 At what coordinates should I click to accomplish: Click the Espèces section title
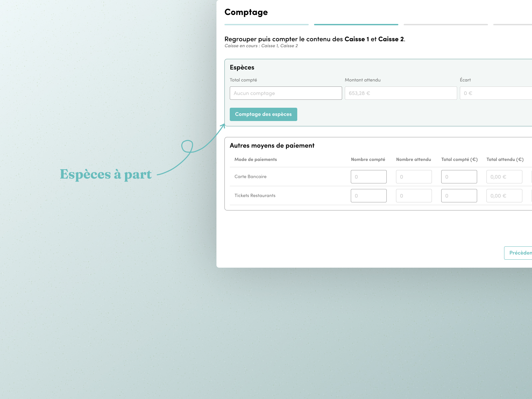coord(242,67)
